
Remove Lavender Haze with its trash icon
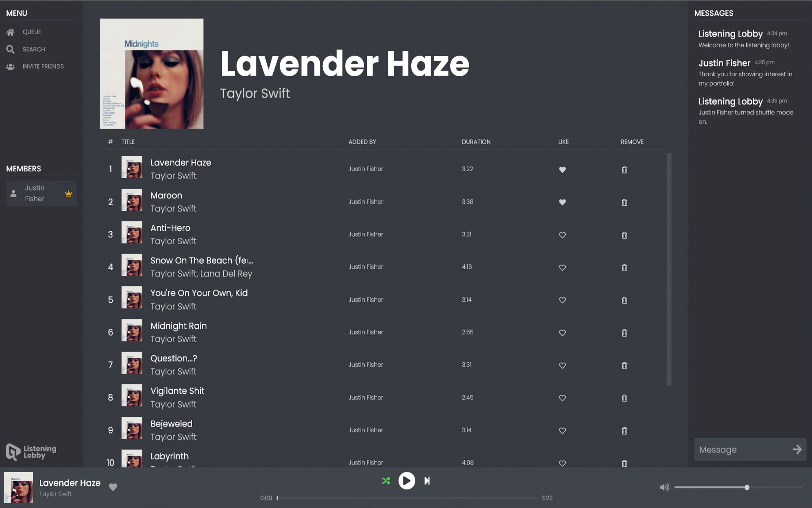624,169
